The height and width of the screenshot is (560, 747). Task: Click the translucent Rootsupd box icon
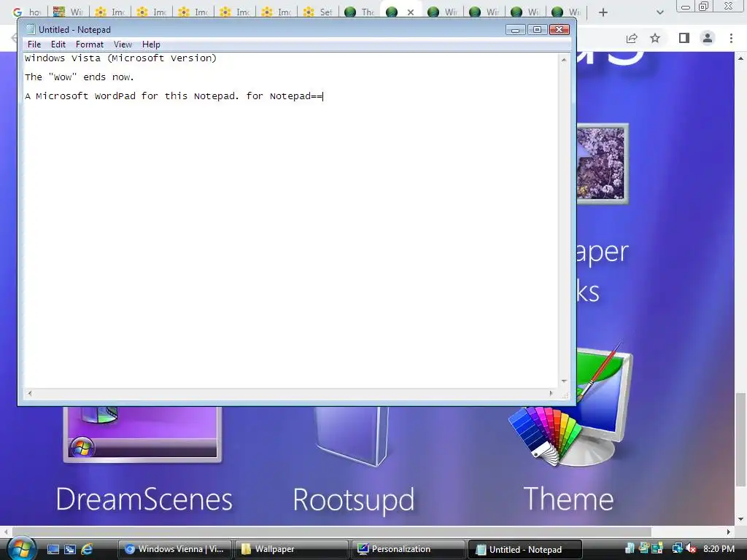[x=352, y=436]
